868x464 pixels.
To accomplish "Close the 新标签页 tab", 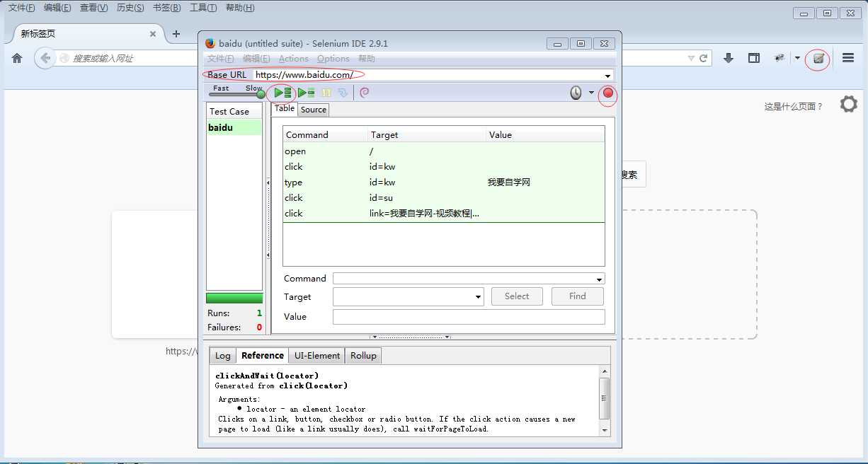I will coord(152,33).
